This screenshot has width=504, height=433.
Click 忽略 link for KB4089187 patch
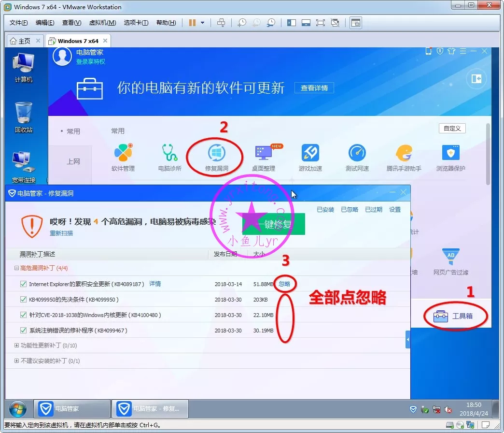pos(284,284)
